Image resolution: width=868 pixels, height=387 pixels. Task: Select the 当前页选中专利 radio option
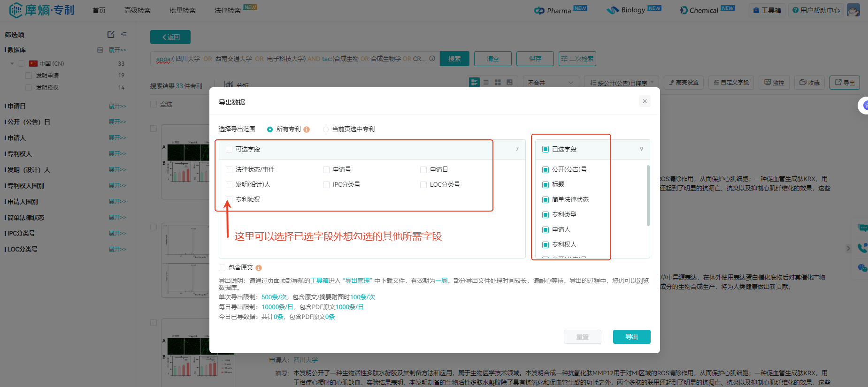point(326,129)
